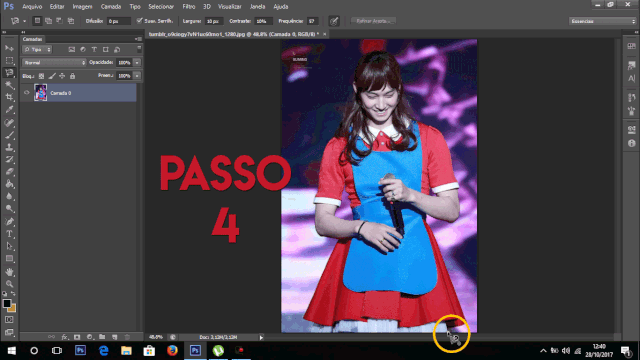Open the Filtro menu
This screenshot has height=360, width=640.
tap(189, 7)
